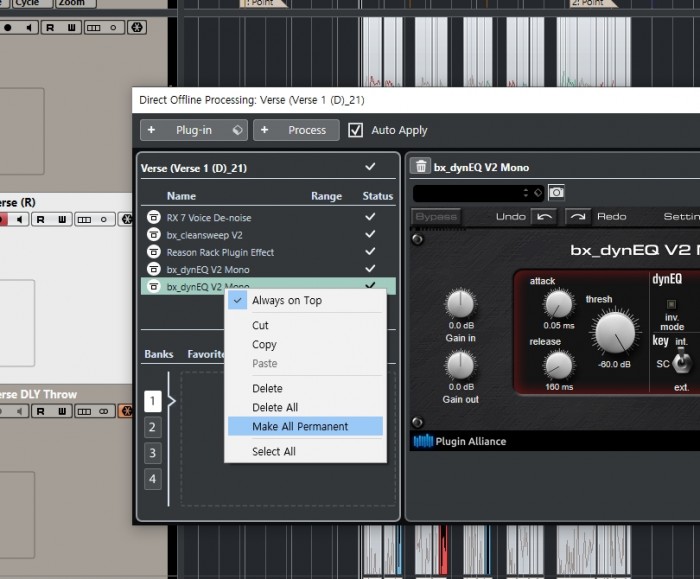
Task: Toggle Read automation on top track
Action: tap(50, 28)
